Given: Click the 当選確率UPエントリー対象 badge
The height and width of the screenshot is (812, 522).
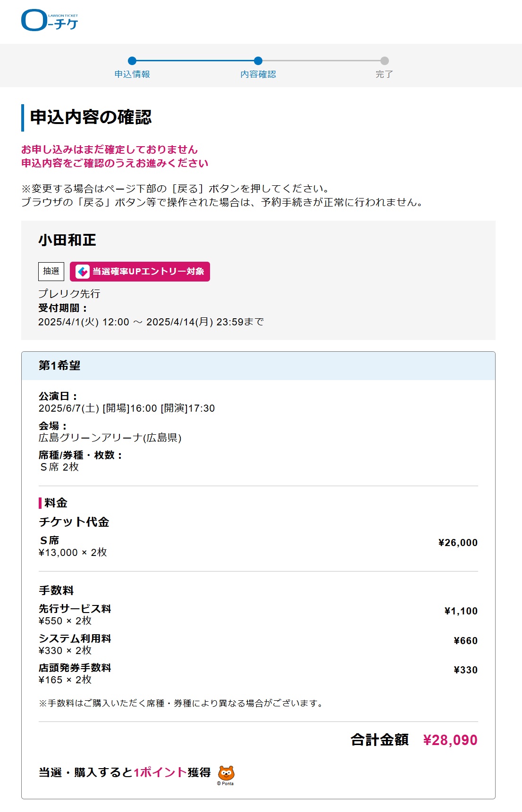Looking at the screenshot, I should (x=140, y=272).
